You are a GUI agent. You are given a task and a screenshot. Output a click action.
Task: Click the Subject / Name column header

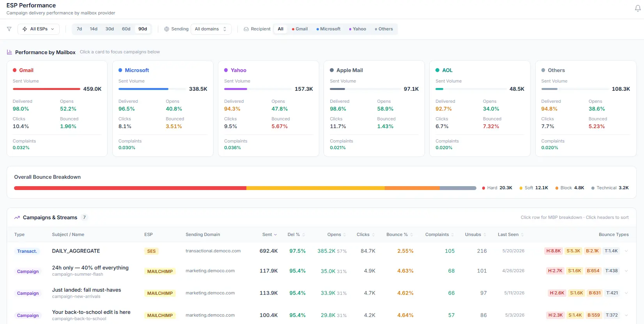[68, 234]
